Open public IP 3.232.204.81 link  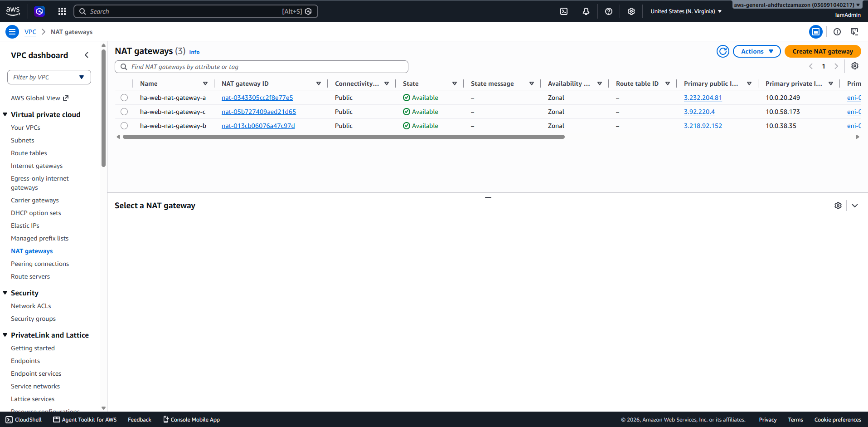coord(703,98)
